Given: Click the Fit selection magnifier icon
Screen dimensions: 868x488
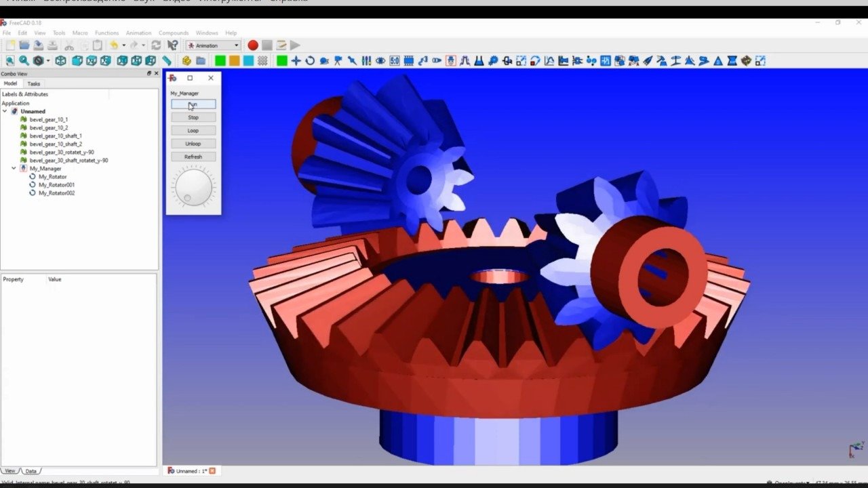Looking at the screenshot, I should pyautogui.click(x=24, y=61).
